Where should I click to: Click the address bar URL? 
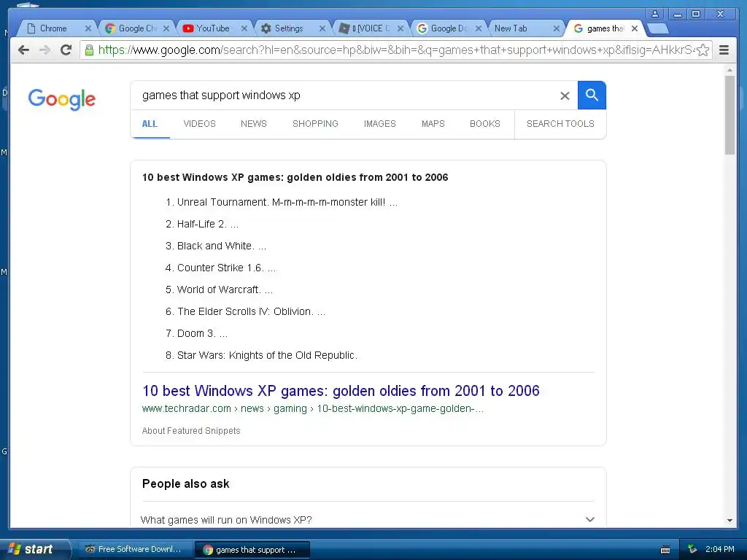(x=395, y=50)
